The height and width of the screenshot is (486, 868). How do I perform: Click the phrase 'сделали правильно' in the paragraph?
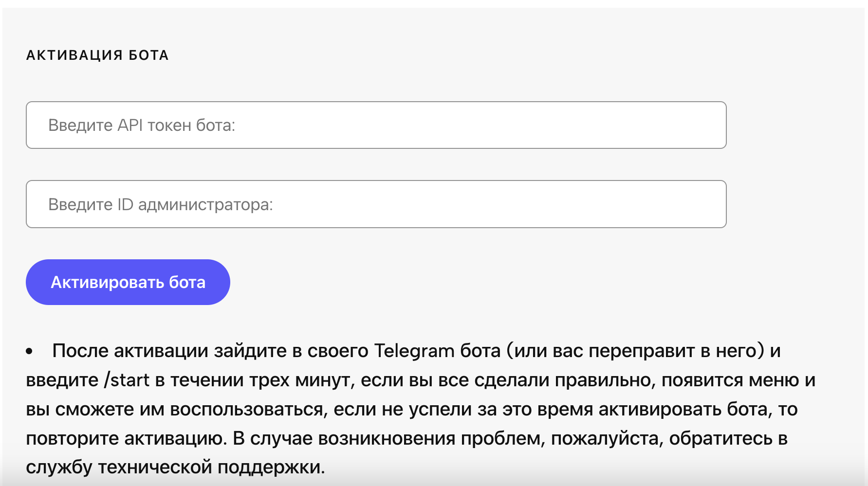tap(562, 380)
